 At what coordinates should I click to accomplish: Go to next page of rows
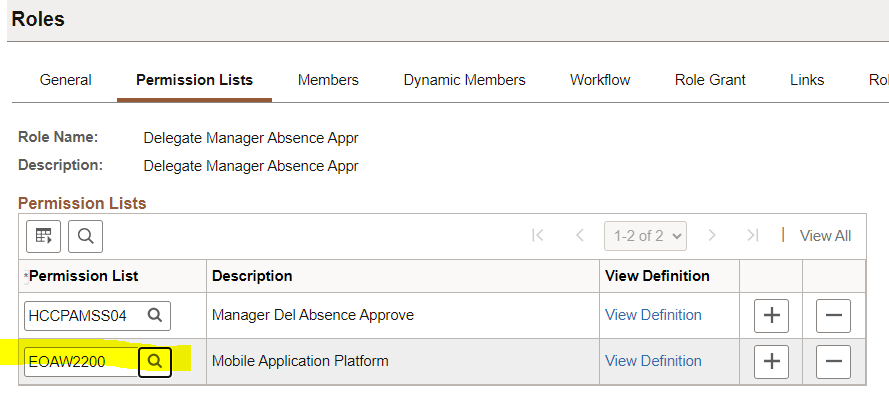(x=712, y=236)
